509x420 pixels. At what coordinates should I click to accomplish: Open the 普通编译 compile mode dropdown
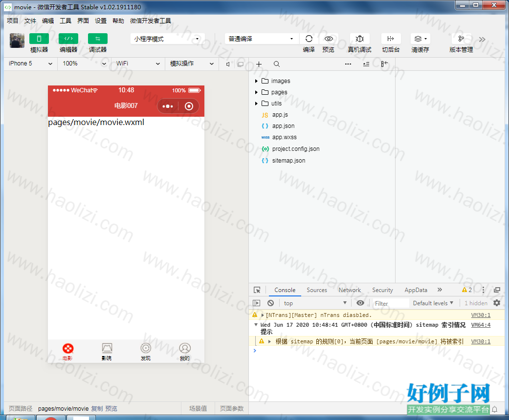[261, 39]
